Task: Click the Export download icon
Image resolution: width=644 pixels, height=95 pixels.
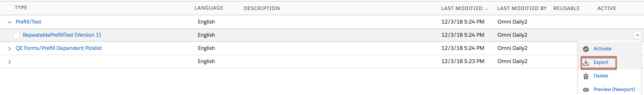Action: (x=586, y=63)
